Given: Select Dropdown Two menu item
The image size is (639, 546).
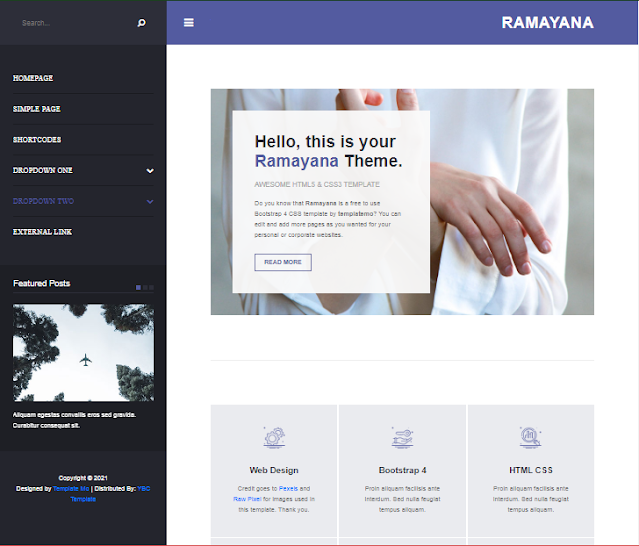Looking at the screenshot, I should click(x=43, y=201).
